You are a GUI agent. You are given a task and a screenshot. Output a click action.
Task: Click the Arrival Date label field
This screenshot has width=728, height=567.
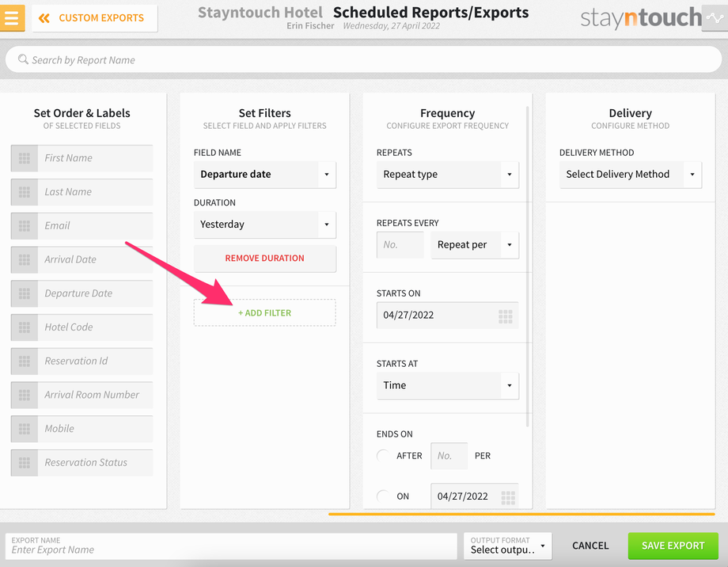[95, 260]
